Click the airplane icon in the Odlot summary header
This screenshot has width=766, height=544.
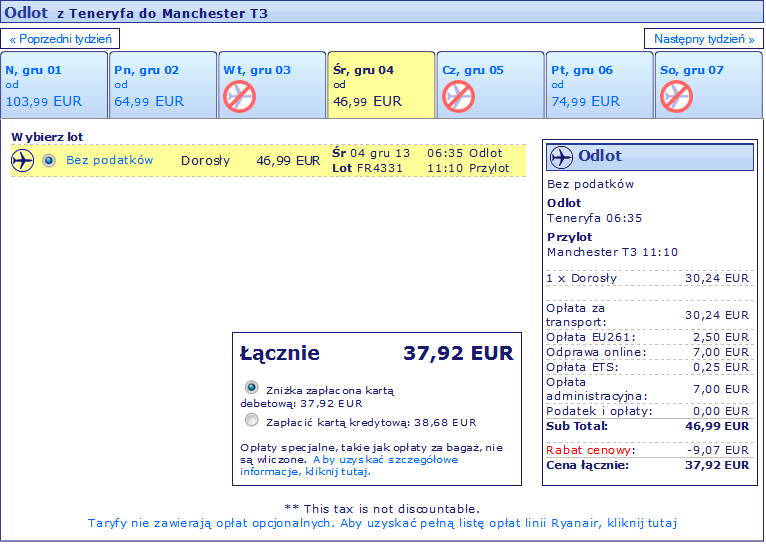click(561, 157)
